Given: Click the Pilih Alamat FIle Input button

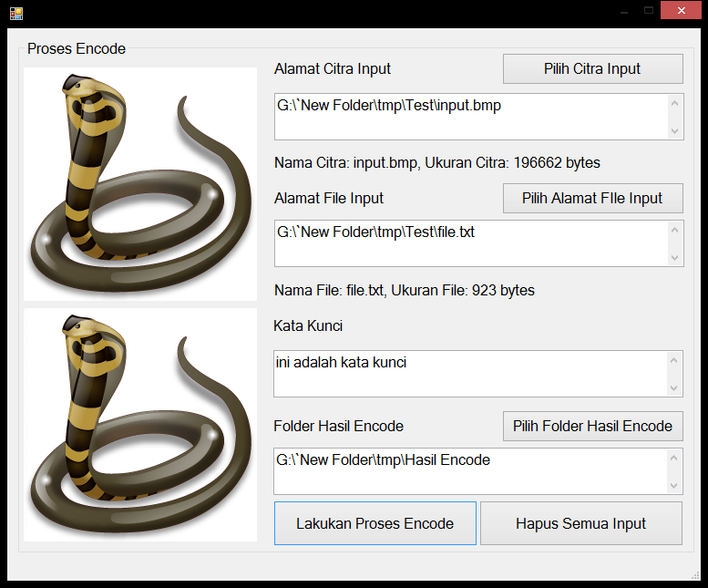Looking at the screenshot, I should coord(592,198).
